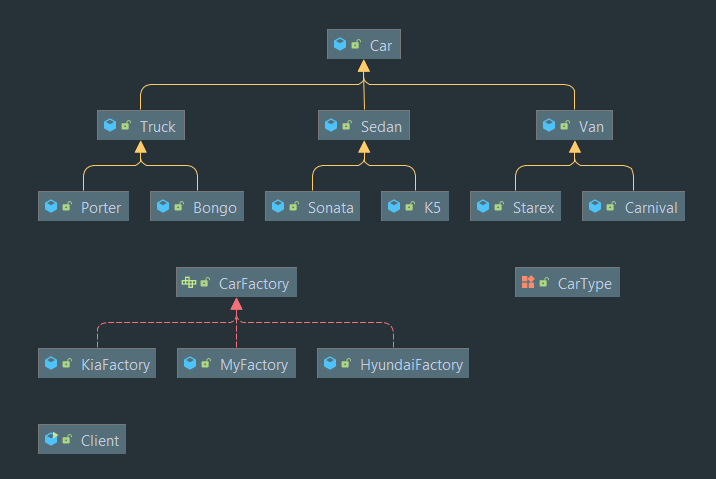716x479 pixels.
Task: Select the Truck class node
Action: (141, 125)
